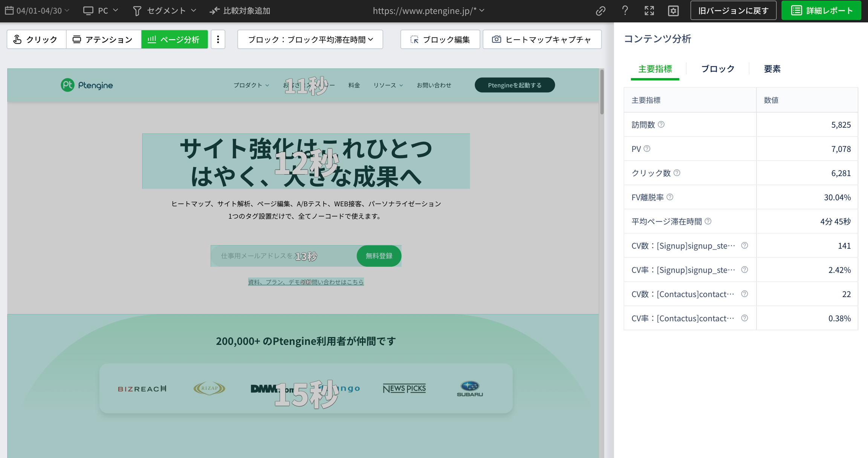Open the ブロック平均滞在時間 metric dropdown
The image size is (868, 458).
310,39
